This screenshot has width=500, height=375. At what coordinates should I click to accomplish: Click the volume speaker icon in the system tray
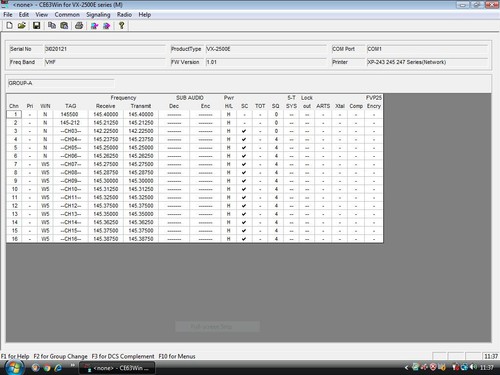tap(473, 367)
